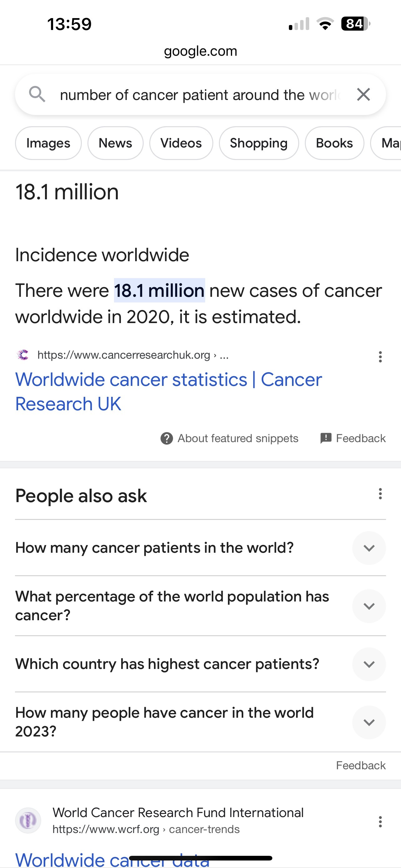
Task: Open options menu for Cancer Research UK result
Action: click(380, 357)
